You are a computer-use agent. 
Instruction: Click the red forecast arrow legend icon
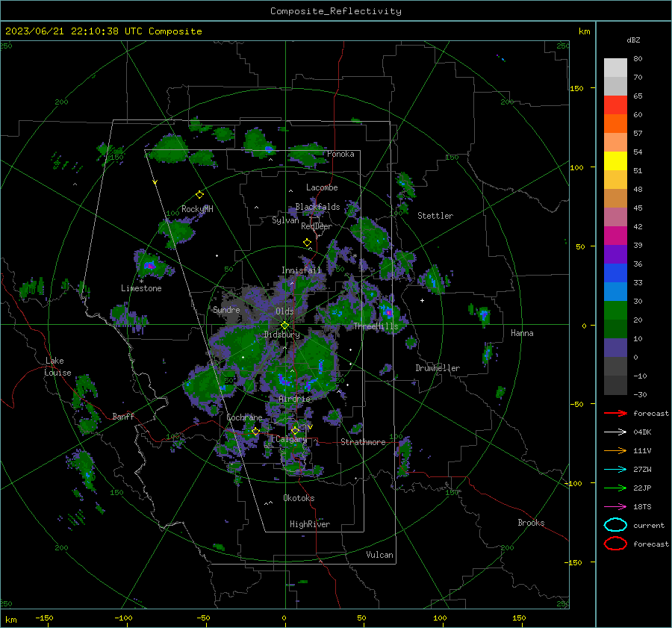(615, 413)
